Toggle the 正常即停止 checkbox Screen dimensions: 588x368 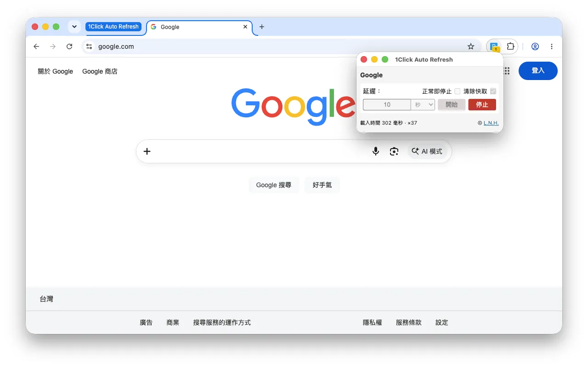458,91
